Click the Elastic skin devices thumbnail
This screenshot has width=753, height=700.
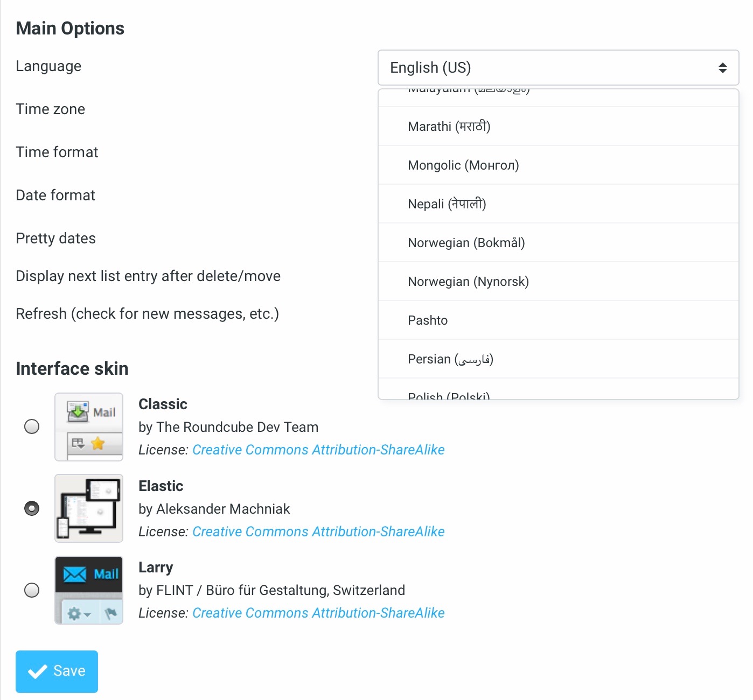89,508
